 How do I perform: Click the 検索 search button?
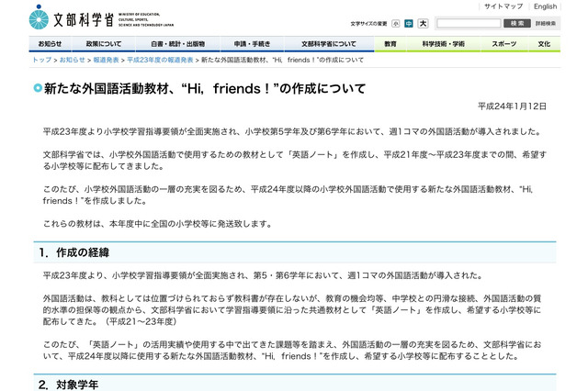point(517,23)
